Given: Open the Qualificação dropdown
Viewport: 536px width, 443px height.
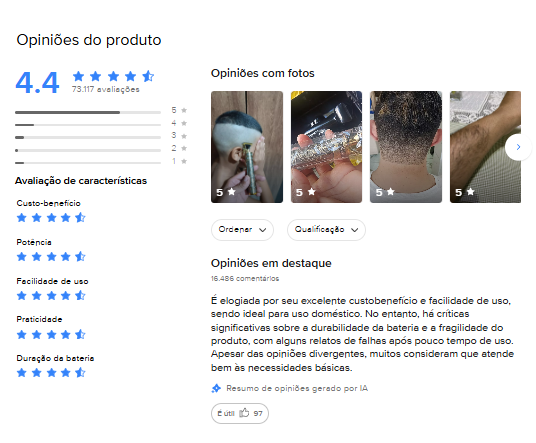Looking at the screenshot, I should click(x=326, y=230).
